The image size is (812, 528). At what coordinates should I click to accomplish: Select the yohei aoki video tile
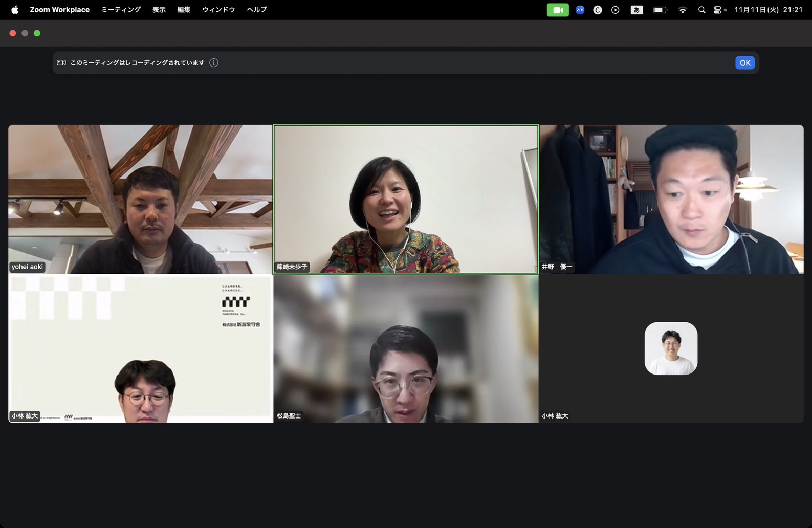tap(140, 199)
